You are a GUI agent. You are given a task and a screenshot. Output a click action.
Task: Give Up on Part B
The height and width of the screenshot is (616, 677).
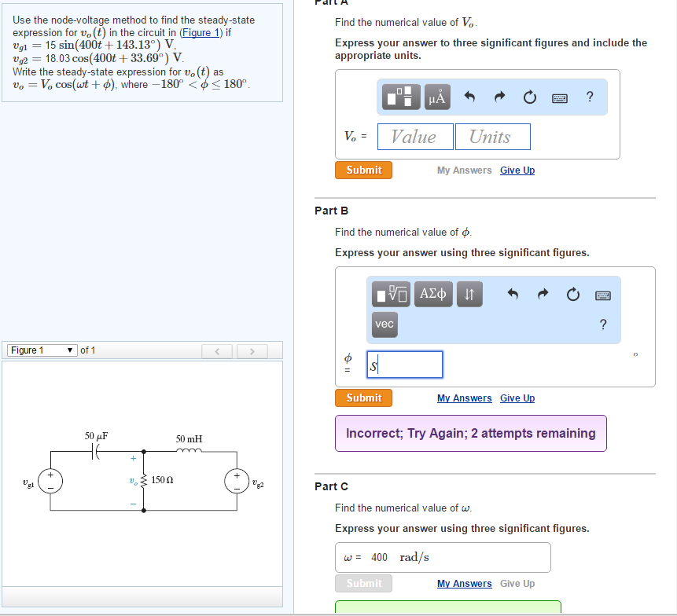pos(517,398)
